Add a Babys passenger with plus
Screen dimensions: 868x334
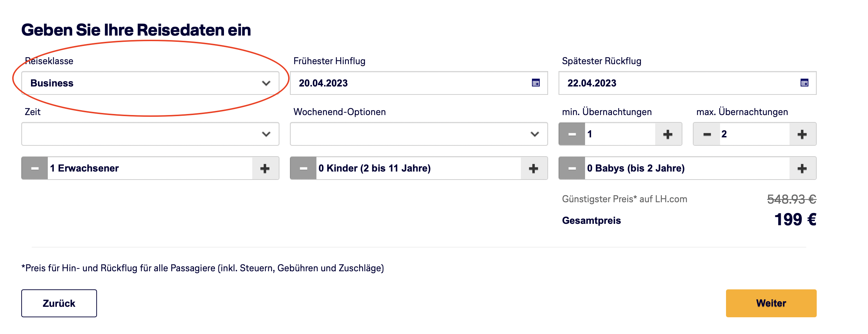click(x=802, y=168)
